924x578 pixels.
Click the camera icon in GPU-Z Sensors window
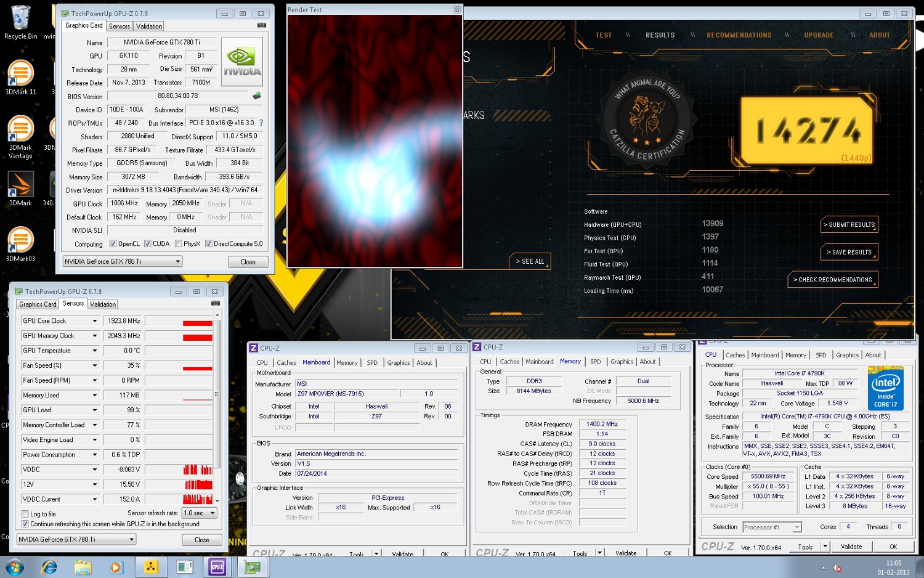pos(216,303)
